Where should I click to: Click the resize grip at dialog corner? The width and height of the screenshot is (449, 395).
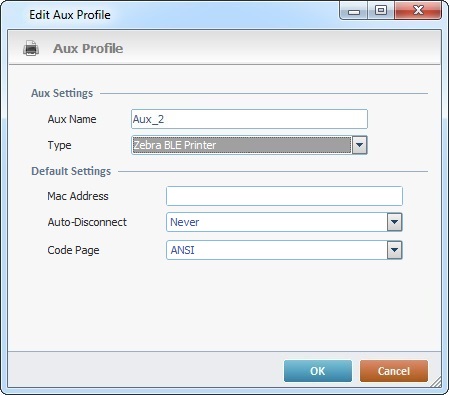pyautogui.click(x=435, y=382)
